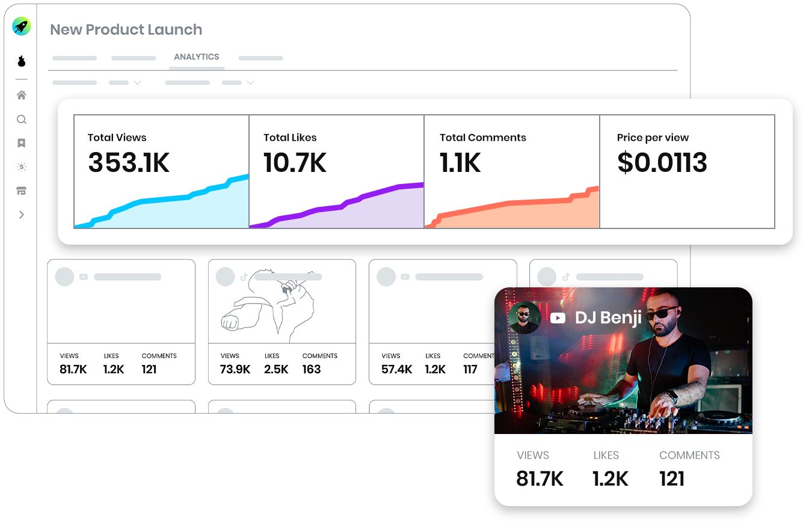The height and width of the screenshot is (529, 812).
Task: Click 81.7K views in DJ Benji card
Action: (540, 479)
